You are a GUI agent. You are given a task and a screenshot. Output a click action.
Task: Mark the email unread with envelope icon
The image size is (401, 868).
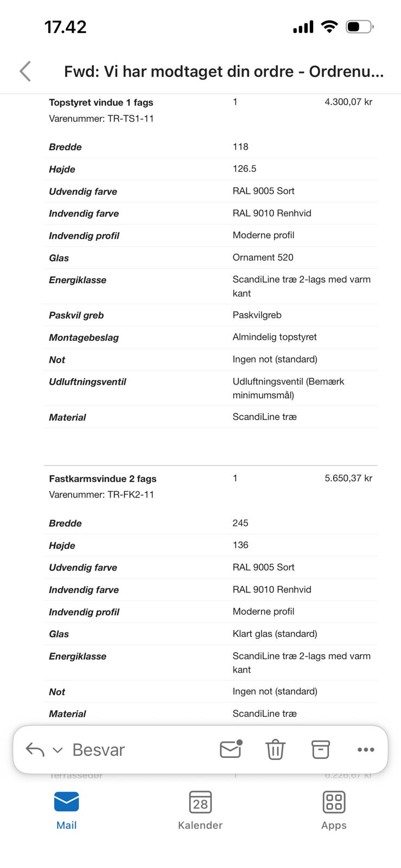coord(231,749)
